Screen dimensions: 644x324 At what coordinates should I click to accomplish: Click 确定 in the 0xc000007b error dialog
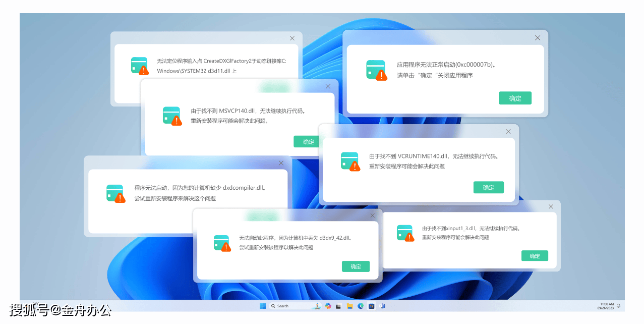(x=515, y=98)
